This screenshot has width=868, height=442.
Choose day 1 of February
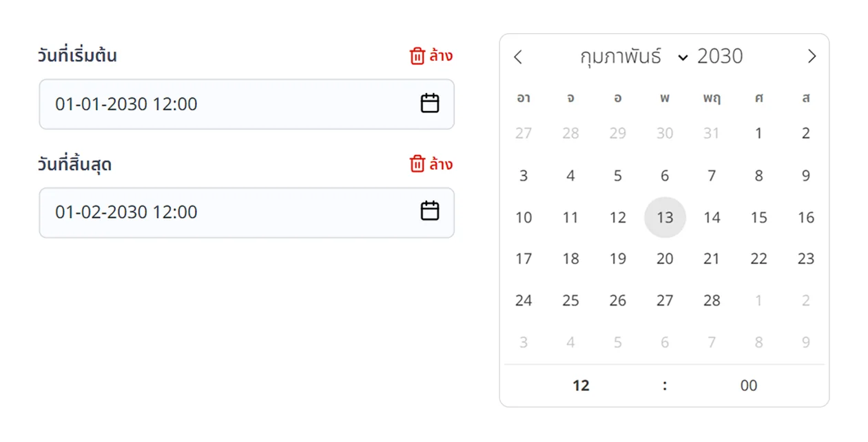pos(758,134)
